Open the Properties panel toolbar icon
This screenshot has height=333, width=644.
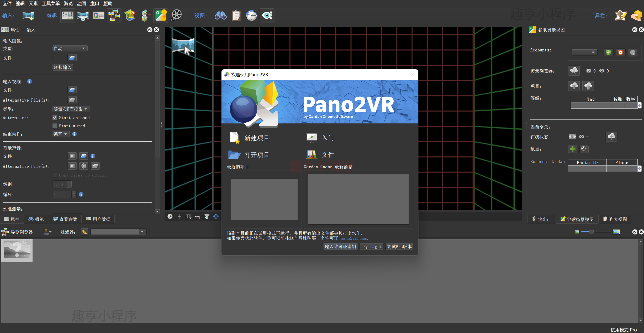click(x=68, y=16)
